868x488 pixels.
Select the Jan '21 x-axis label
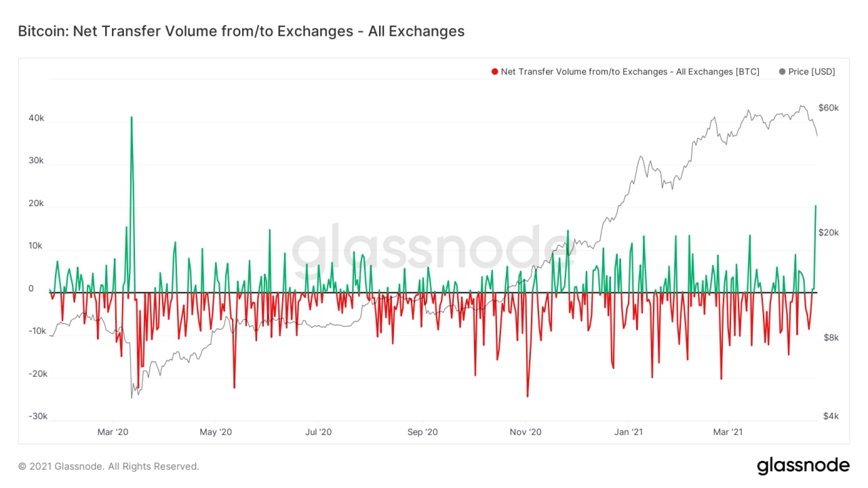[628, 431]
